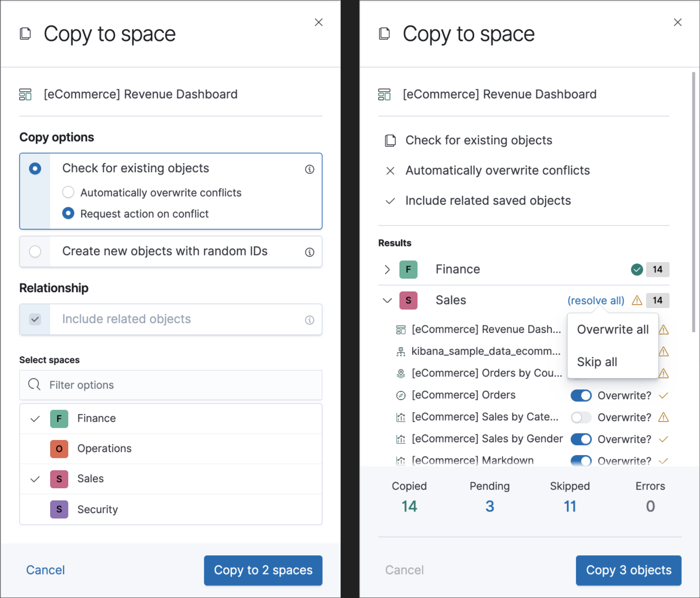The width and height of the screenshot is (700, 598).
Task: Collapse the Sales results section
Action: [x=387, y=300]
